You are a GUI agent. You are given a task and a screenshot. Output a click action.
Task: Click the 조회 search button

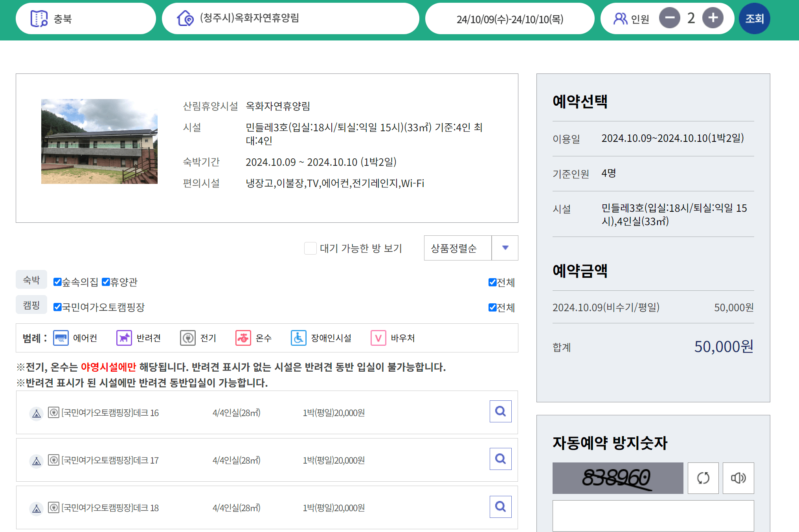point(754,18)
